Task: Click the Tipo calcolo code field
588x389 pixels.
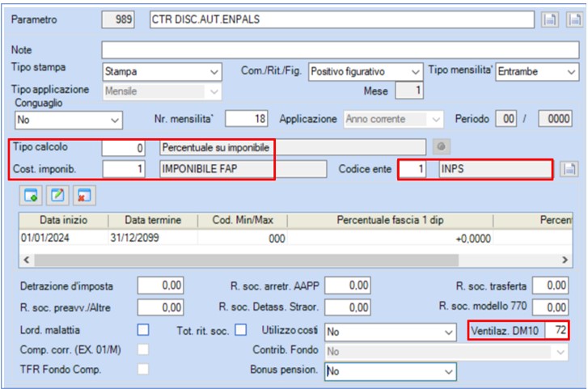Action: tap(124, 148)
